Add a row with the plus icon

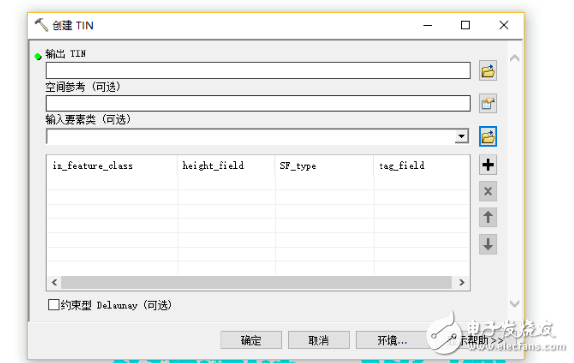(488, 165)
